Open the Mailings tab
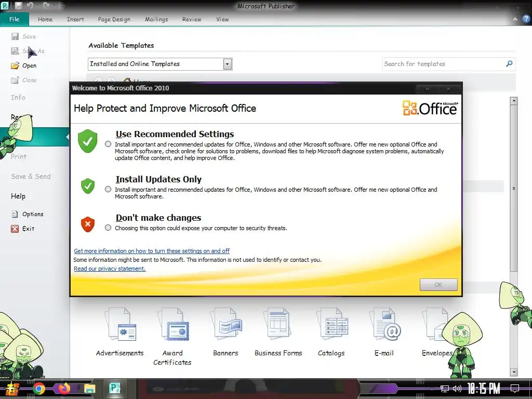 (156, 19)
